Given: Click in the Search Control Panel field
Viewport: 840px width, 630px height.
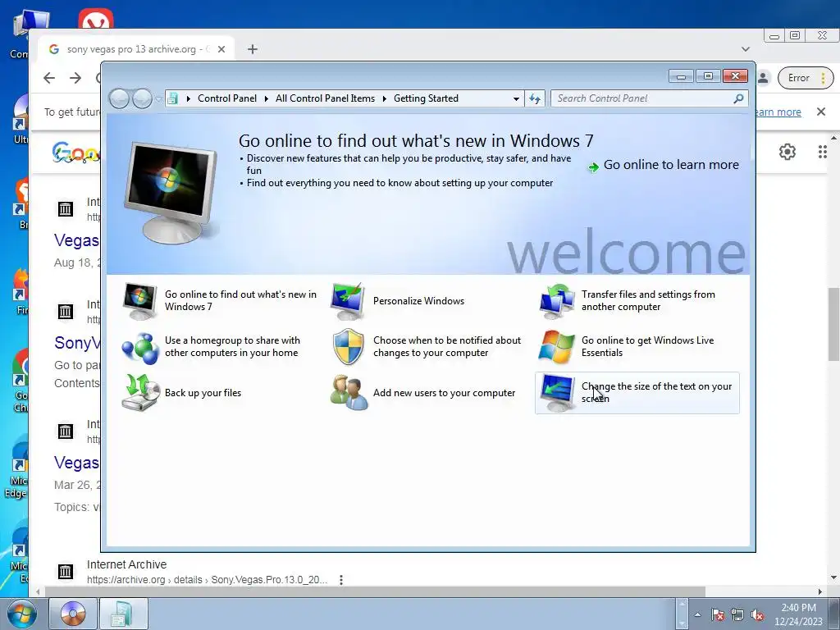Looking at the screenshot, I should [x=643, y=98].
